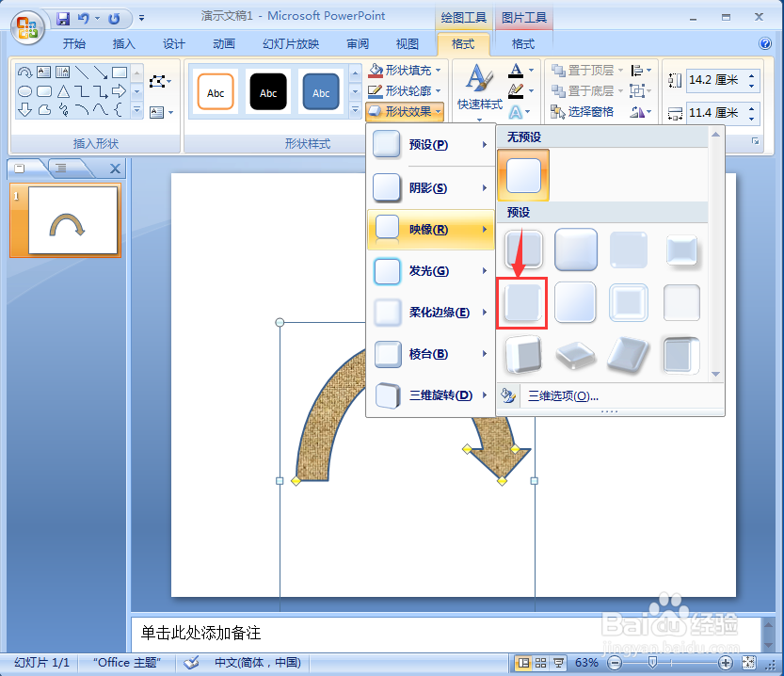The height and width of the screenshot is (676, 784).
Task: Open the 选择窗格 selection pane
Action: (x=582, y=112)
